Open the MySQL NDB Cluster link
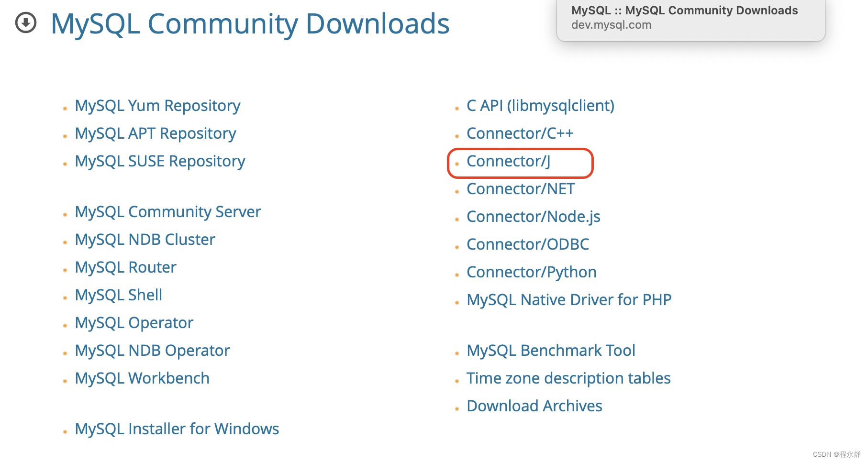Image resolution: width=868 pixels, height=462 pixels. pyautogui.click(x=145, y=240)
